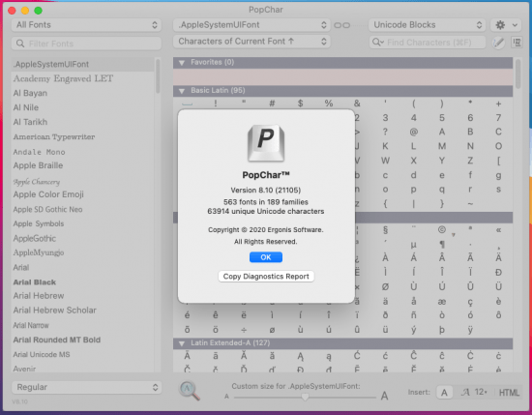Click the ¶ character in grid
532x415 pixels.
point(442,245)
